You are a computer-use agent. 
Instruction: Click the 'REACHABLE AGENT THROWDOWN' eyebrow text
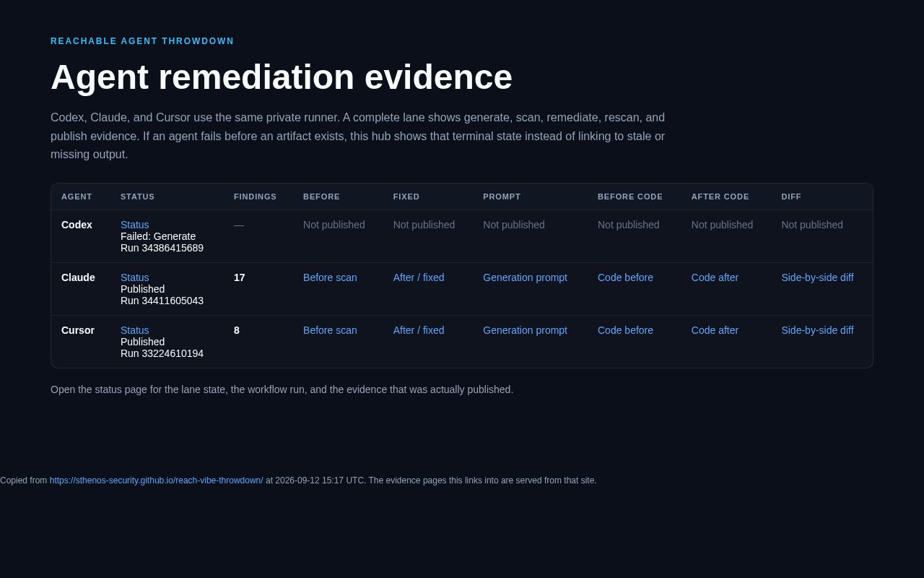[x=142, y=41]
